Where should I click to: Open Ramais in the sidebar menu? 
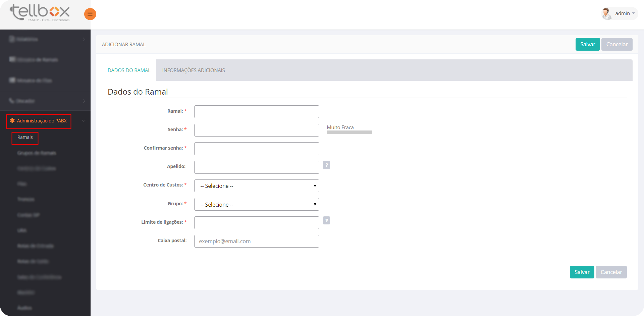point(25,138)
